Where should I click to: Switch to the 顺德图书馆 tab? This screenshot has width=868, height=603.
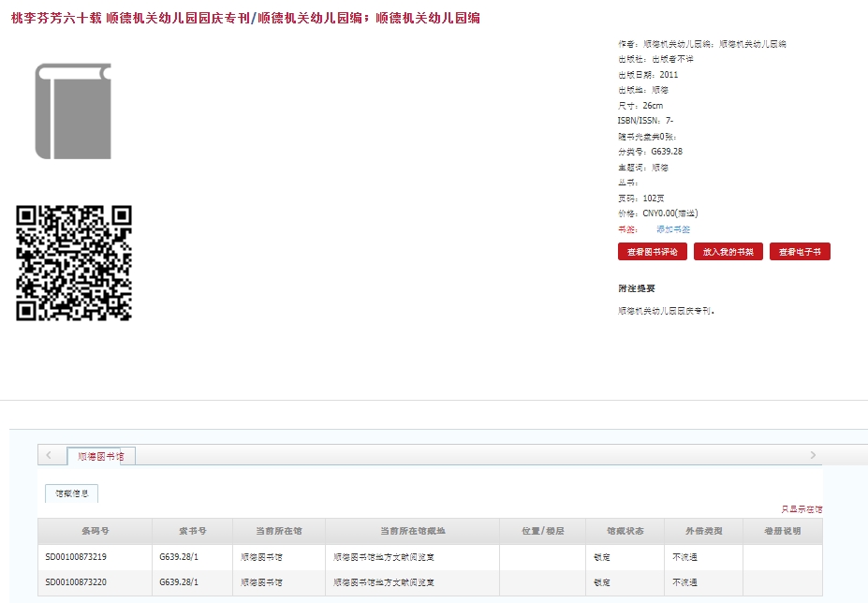pos(101,456)
